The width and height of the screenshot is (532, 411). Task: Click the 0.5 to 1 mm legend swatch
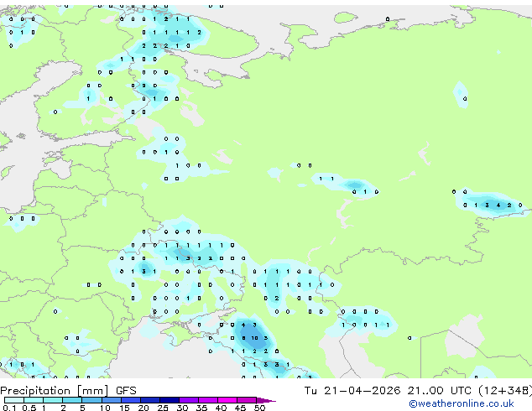click(x=34, y=400)
